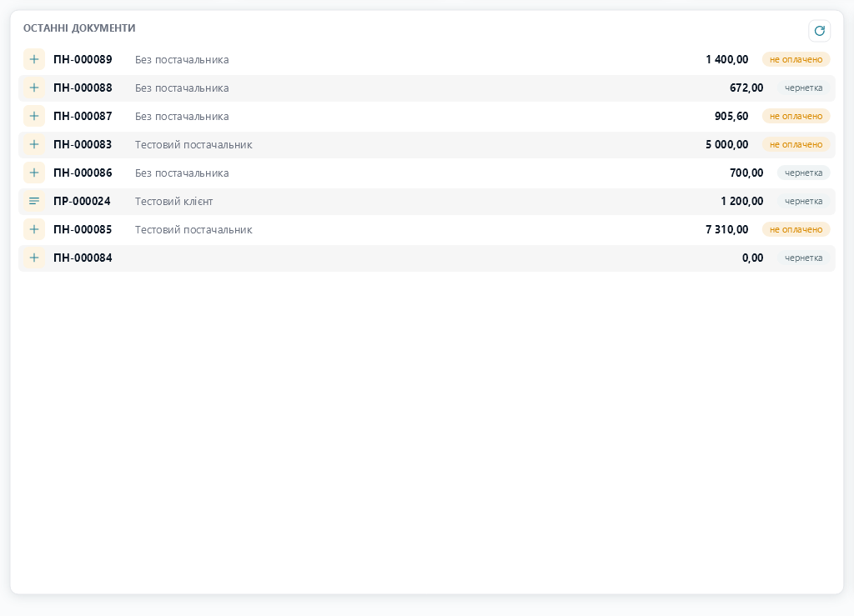The image size is (854, 616).
Task: Click 'Тестовий постачальник' in the ПН-000085 row
Action: pyautogui.click(x=193, y=229)
